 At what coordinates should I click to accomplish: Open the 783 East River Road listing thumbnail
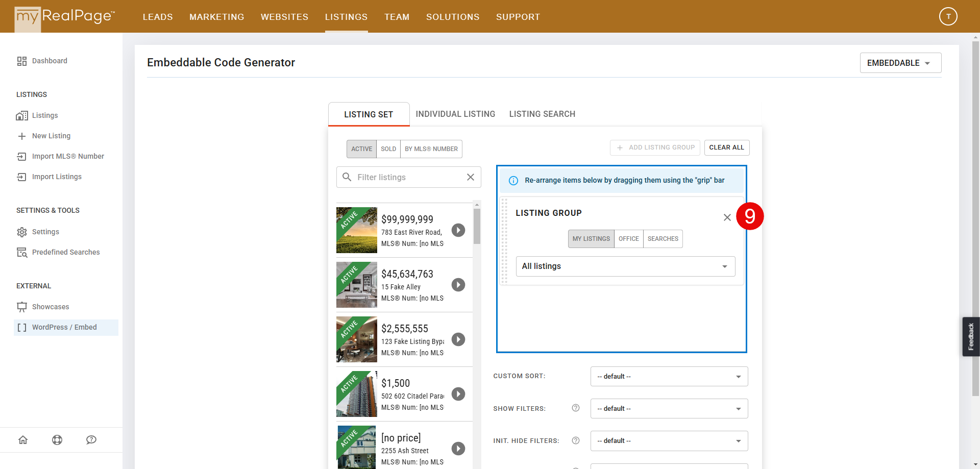click(x=357, y=230)
